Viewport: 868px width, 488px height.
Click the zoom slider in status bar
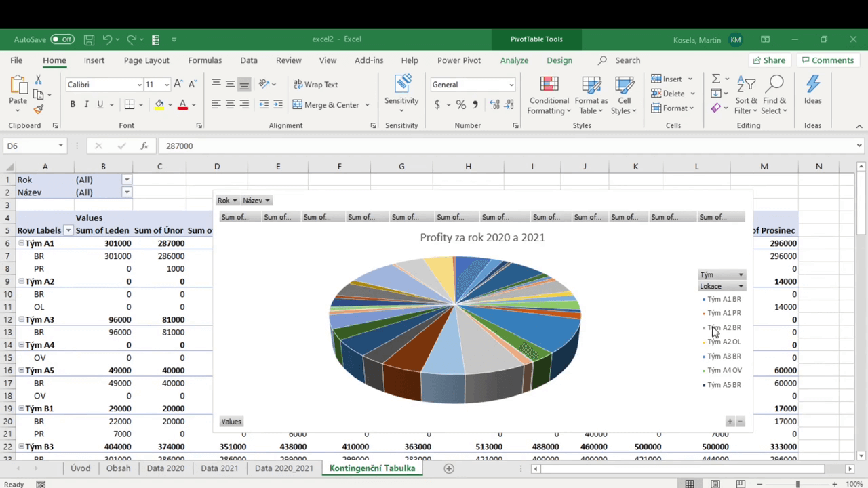point(797,484)
